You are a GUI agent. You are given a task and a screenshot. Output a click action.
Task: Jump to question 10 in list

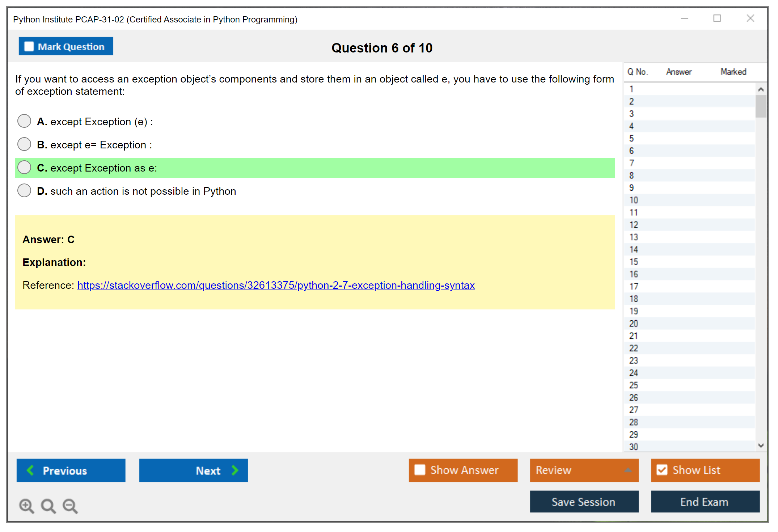click(634, 200)
